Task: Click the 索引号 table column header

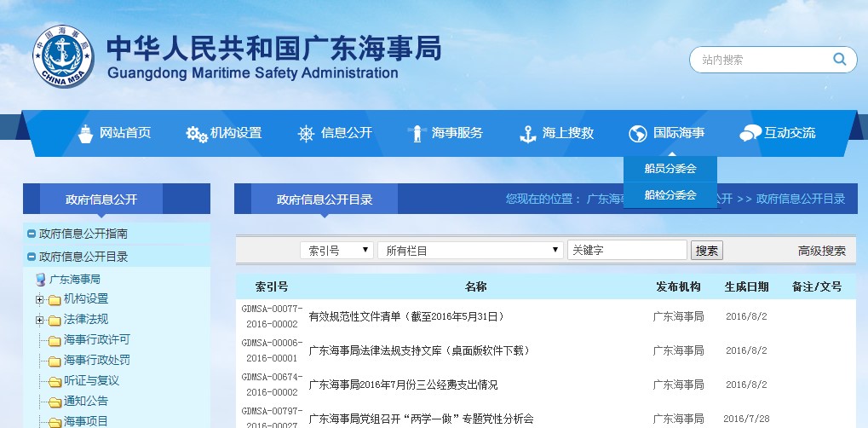Action: tap(272, 286)
